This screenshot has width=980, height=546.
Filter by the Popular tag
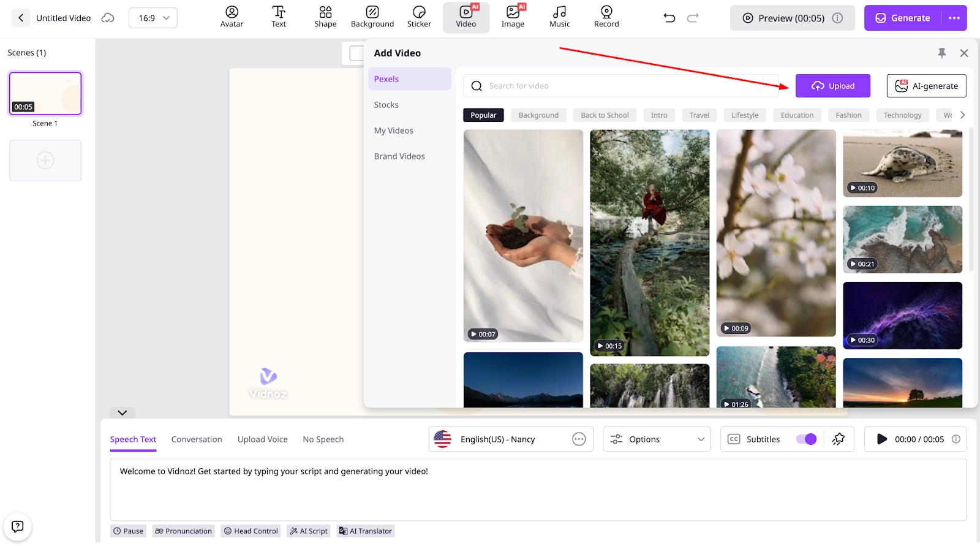tap(483, 115)
